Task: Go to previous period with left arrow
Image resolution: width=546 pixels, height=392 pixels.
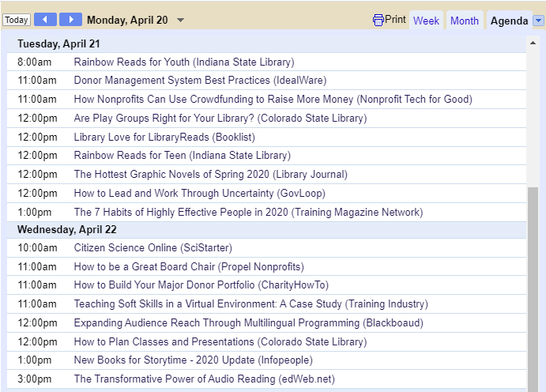Action: pyautogui.click(x=45, y=20)
